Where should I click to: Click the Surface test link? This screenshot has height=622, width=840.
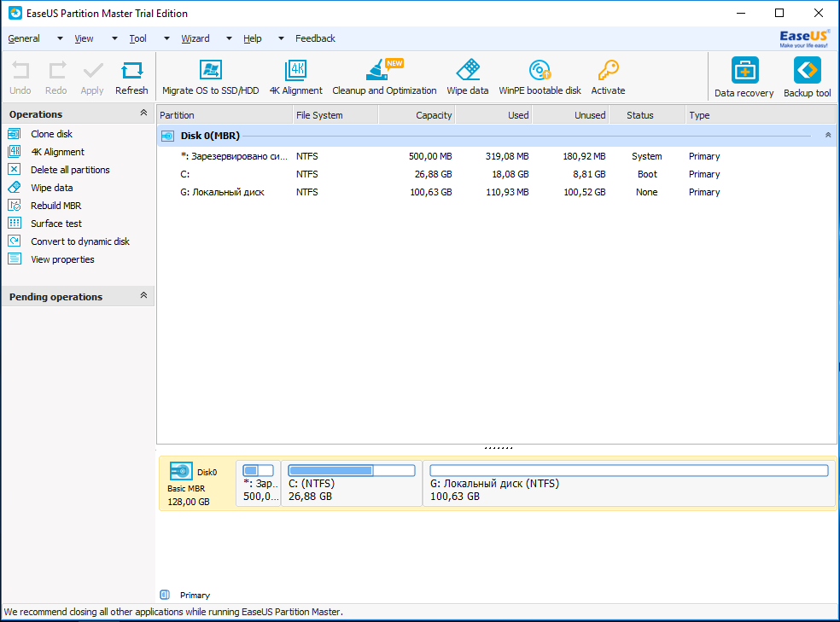(x=56, y=224)
